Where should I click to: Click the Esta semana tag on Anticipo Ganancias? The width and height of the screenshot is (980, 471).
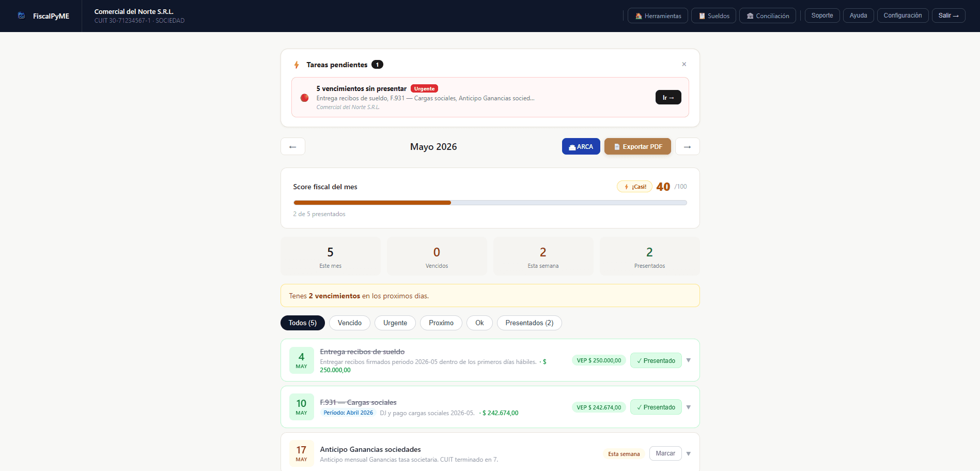(624, 454)
